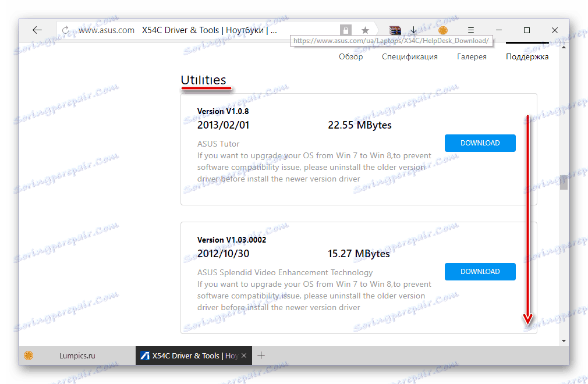Click the ASUS Tutor name
588x384 pixels.
[x=218, y=144]
